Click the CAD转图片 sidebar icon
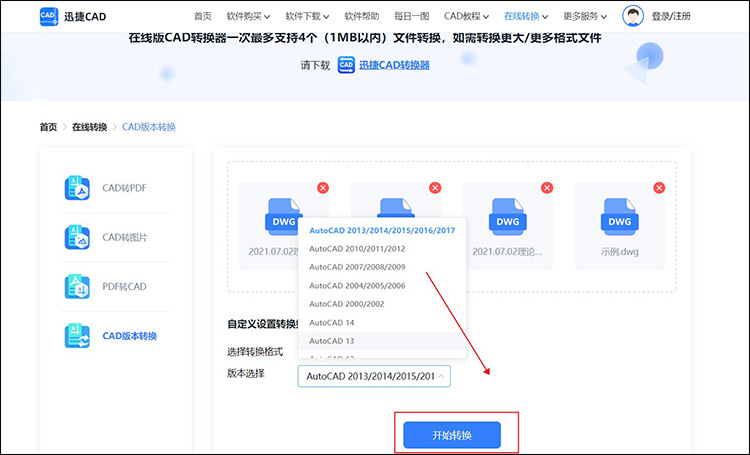 [x=77, y=237]
